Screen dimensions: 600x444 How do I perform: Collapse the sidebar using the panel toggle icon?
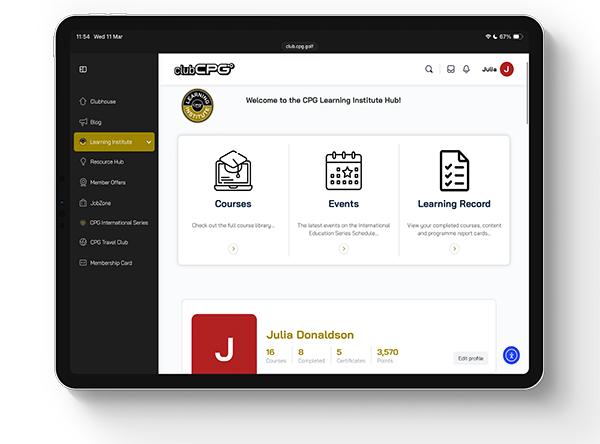click(83, 69)
